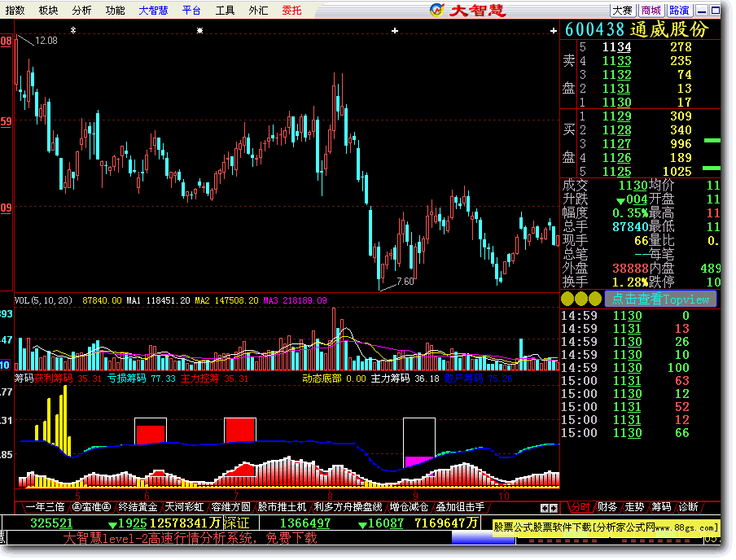Click the 大智慧level-2 promotional ticker link

(x=190, y=538)
